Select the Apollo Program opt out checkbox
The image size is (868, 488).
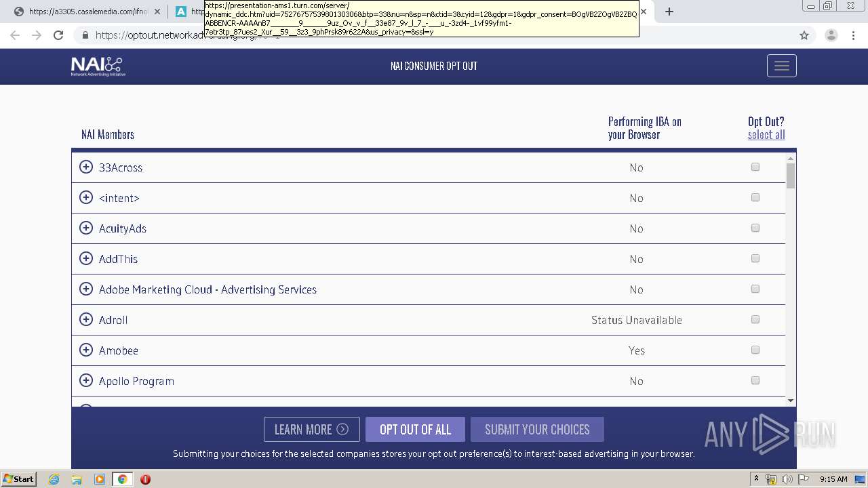(x=755, y=380)
